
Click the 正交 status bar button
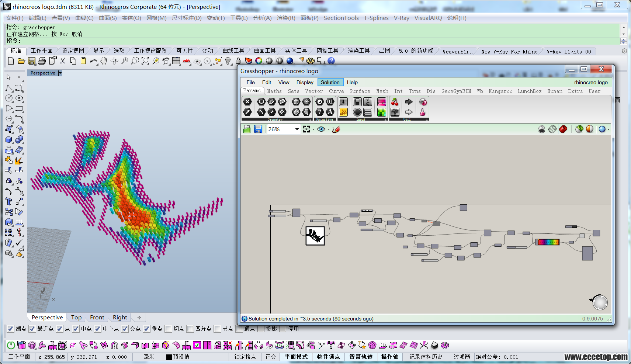tap(271, 357)
